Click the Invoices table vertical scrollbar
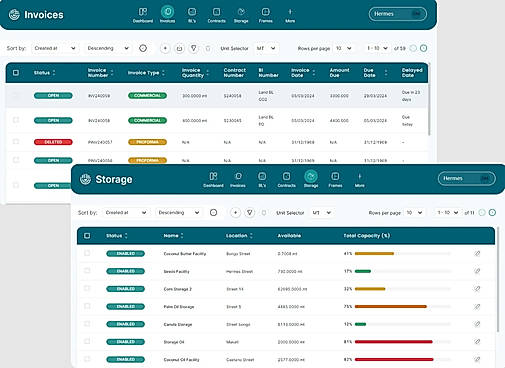The image size is (505, 368). pyautogui.click(x=429, y=99)
